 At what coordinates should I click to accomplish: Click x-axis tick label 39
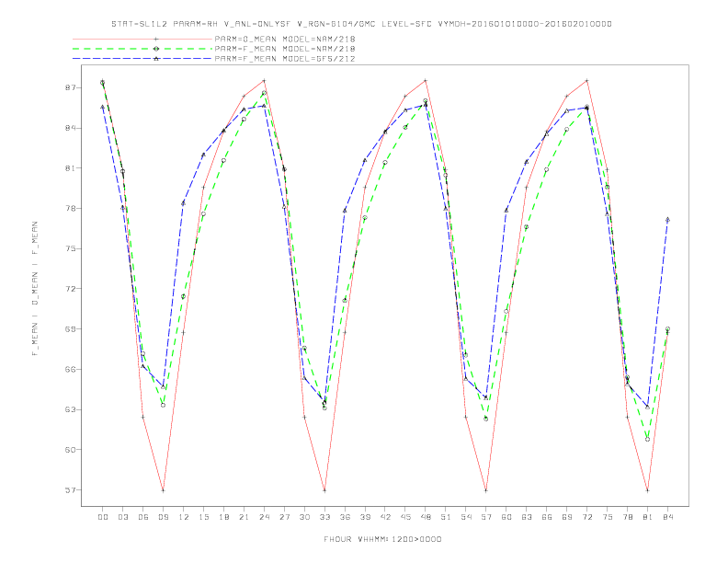[366, 517]
